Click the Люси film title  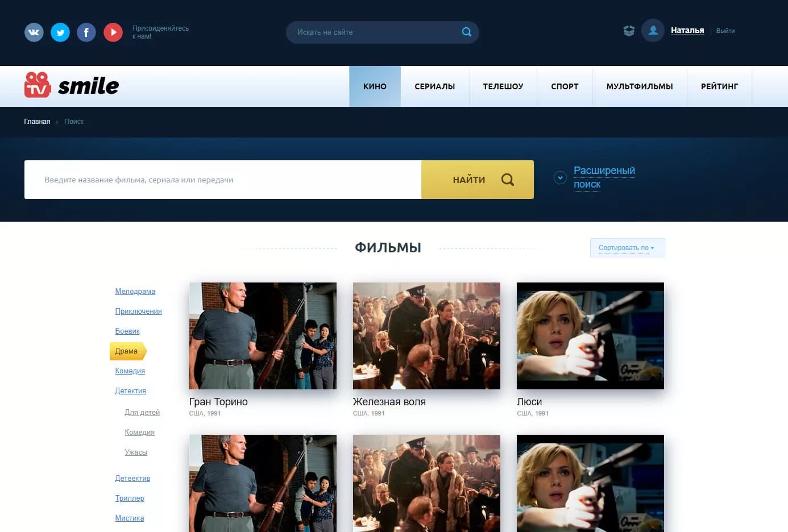coord(529,402)
